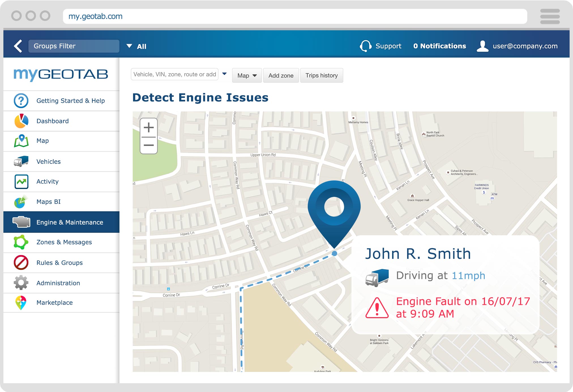Image resolution: width=573 pixels, height=392 pixels.
Task: Click the user profile silhouette icon
Action: 483,46
